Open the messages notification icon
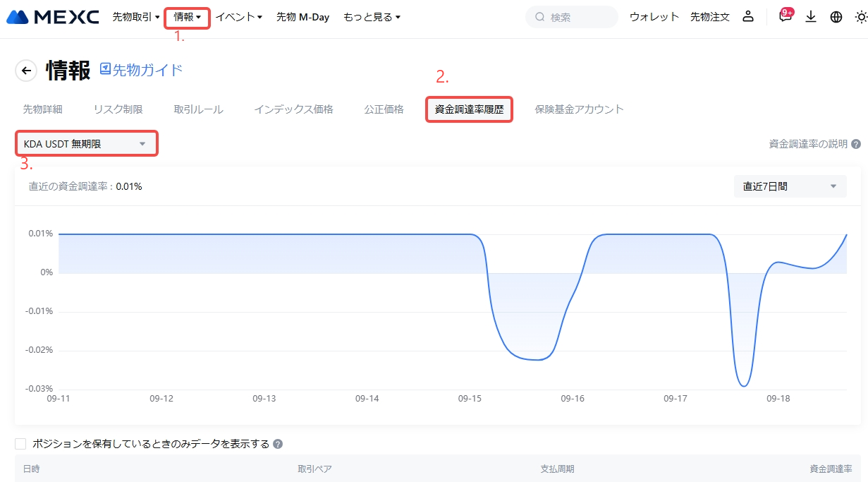 point(785,17)
